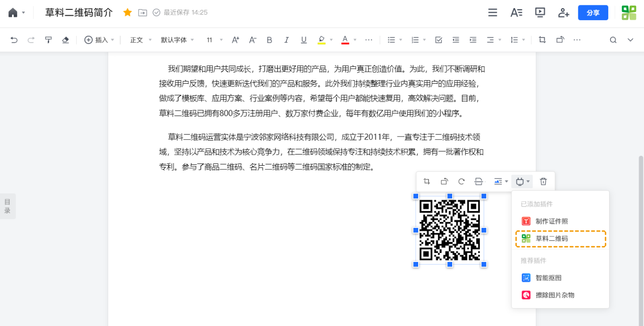
Task: Select the 制作证件照 plugin
Action: pyautogui.click(x=560, y=221)
